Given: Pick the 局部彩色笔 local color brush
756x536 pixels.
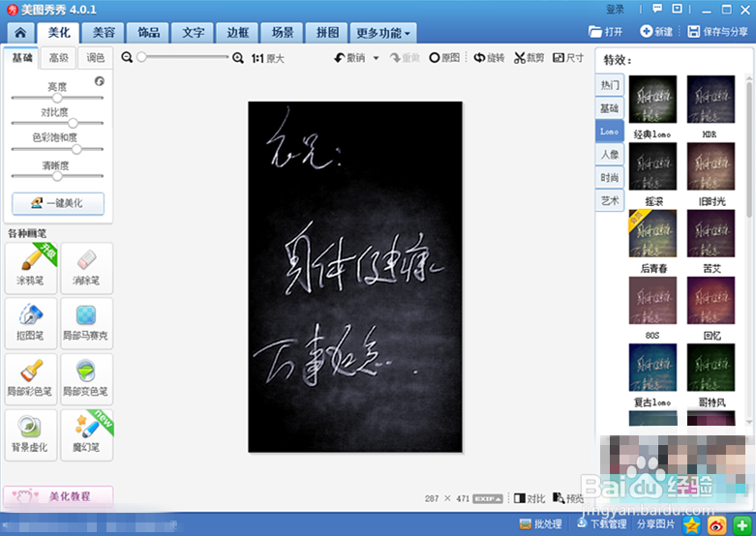Looking at the screenshot, I should coord(31,379).
